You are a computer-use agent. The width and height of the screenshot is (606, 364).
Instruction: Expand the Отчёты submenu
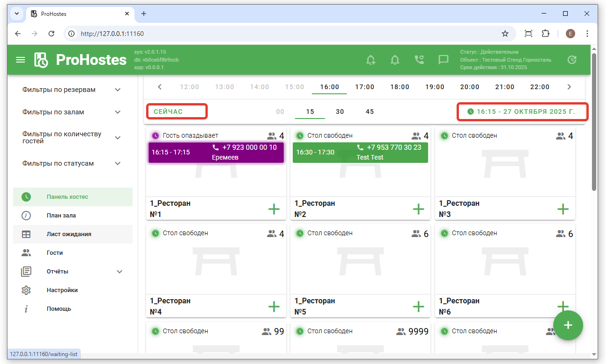pos(120,272)
